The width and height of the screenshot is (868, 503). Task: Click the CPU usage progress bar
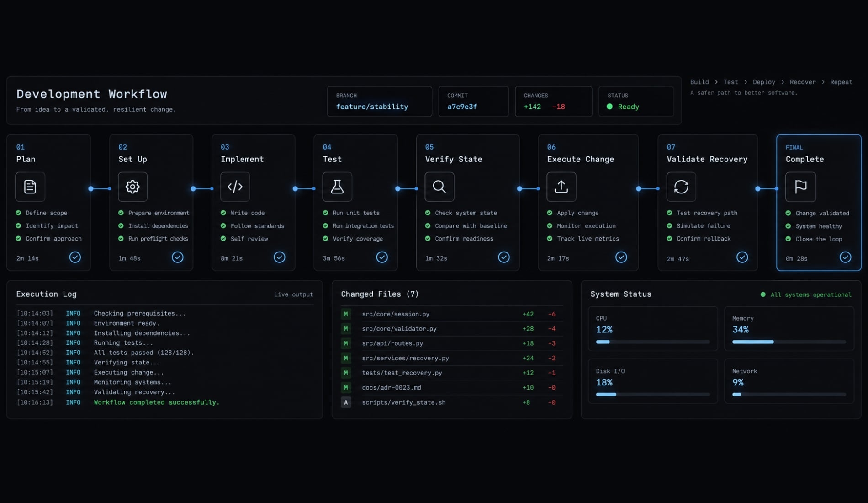653,342
